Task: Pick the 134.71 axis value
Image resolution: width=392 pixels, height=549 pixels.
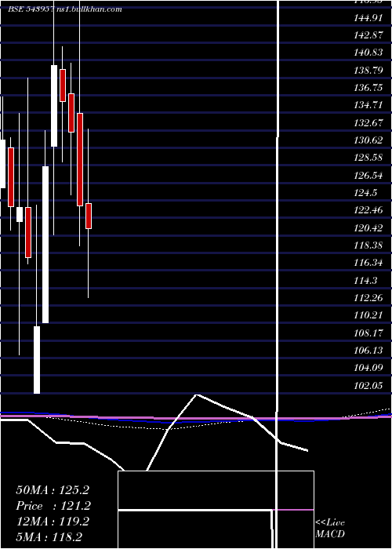Action: (368, 105)
